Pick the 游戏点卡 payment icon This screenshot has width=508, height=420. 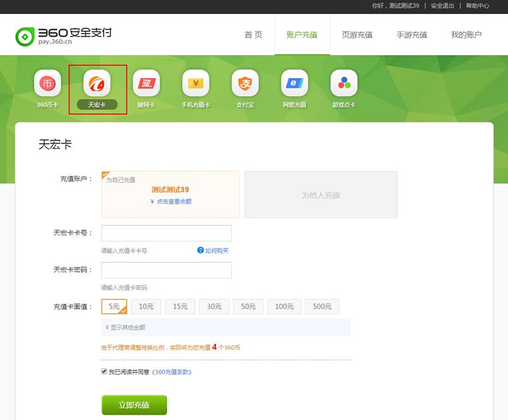344,83
